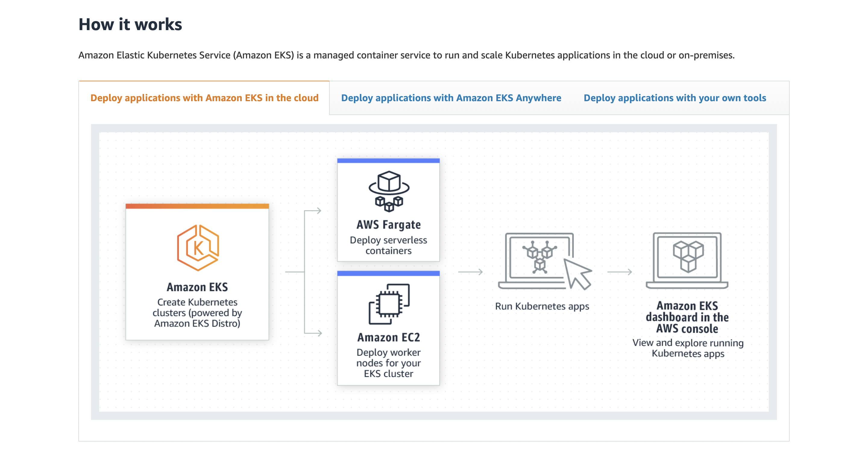This screenshot has height=456, width=868.
Task: Click 'Amazon EKS dashboard in the AWS console' title
Action: click(687, 317)
